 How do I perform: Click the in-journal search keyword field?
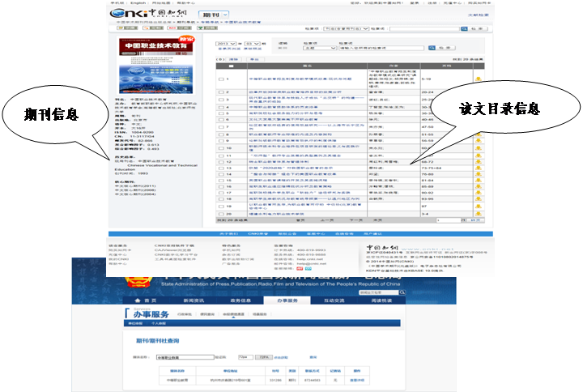381,48
